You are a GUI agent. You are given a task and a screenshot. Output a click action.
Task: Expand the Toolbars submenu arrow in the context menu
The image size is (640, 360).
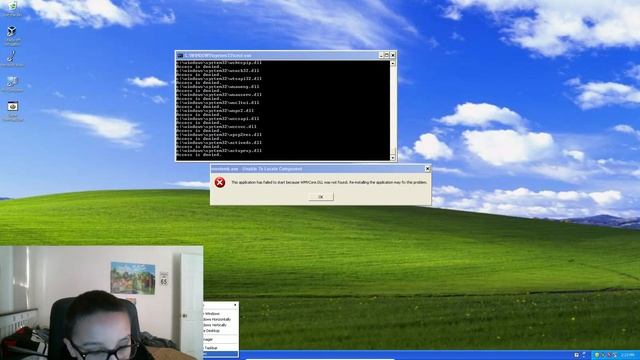coord(235,305)
